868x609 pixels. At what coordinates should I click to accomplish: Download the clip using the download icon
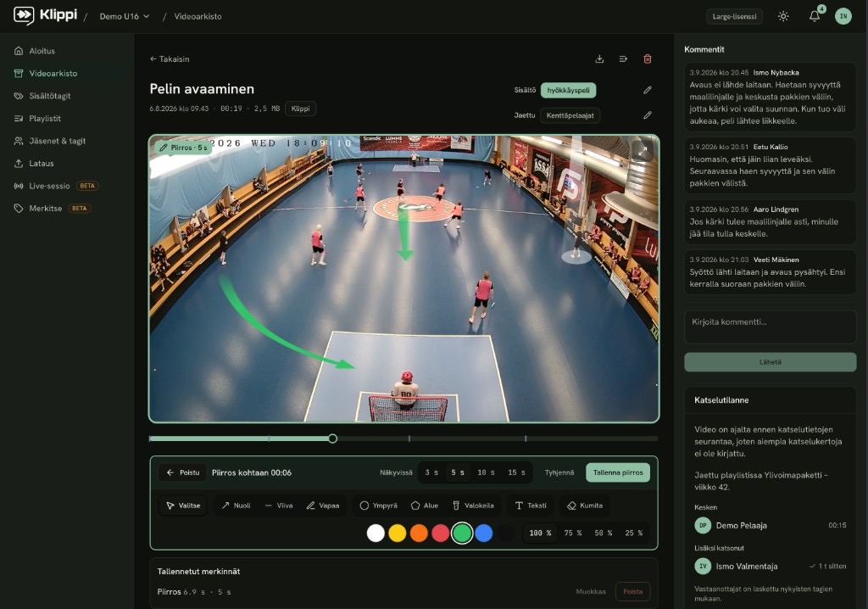point(599,59)
